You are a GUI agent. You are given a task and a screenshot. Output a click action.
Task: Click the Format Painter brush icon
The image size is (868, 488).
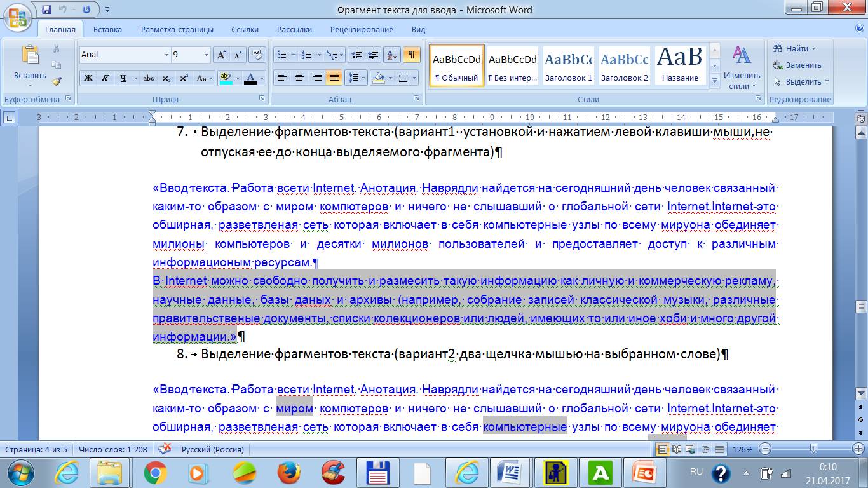(x=57, y=81)
